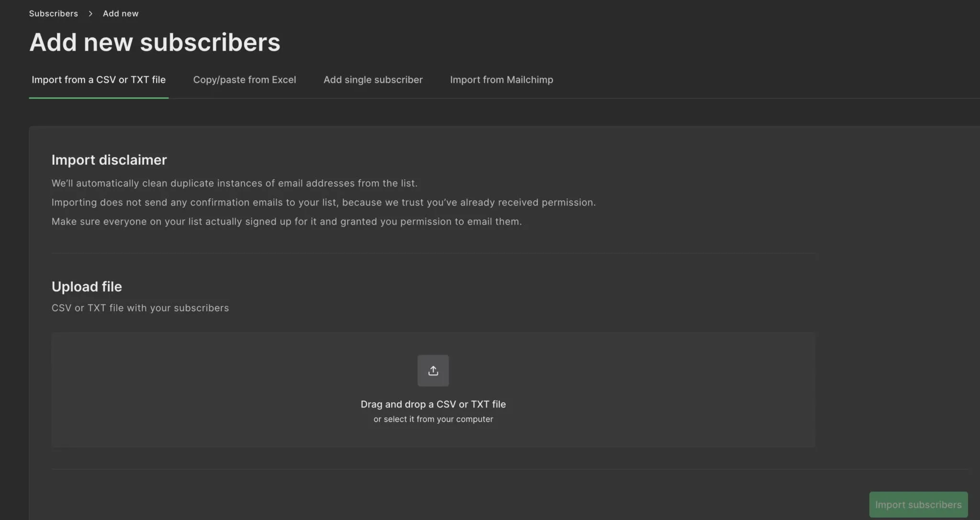This screenshot has height=520, width=980.
Task: Switch to Import from Mailchimp tab
Action: point(501,79)
